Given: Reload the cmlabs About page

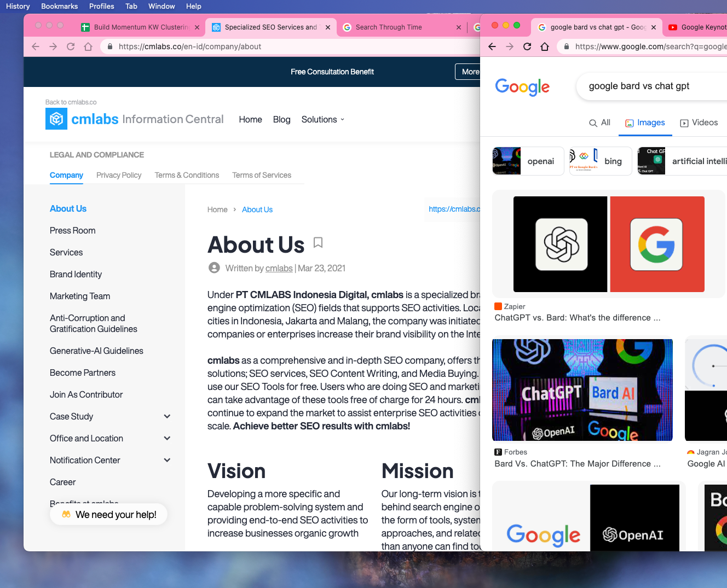Looking at the screenshot, I should coord(71,46).
